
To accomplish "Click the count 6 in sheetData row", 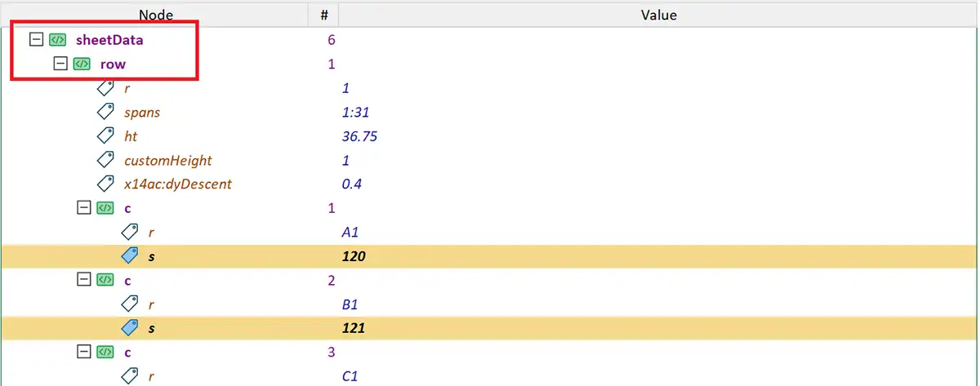I will (x=331, y=39).
